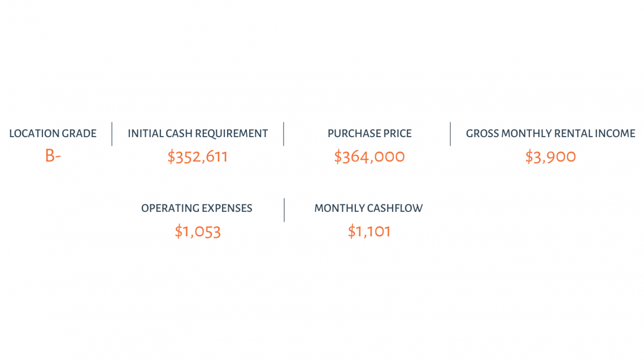
Task: Select the $364,000 purchase price value
Action: point(369,157)
